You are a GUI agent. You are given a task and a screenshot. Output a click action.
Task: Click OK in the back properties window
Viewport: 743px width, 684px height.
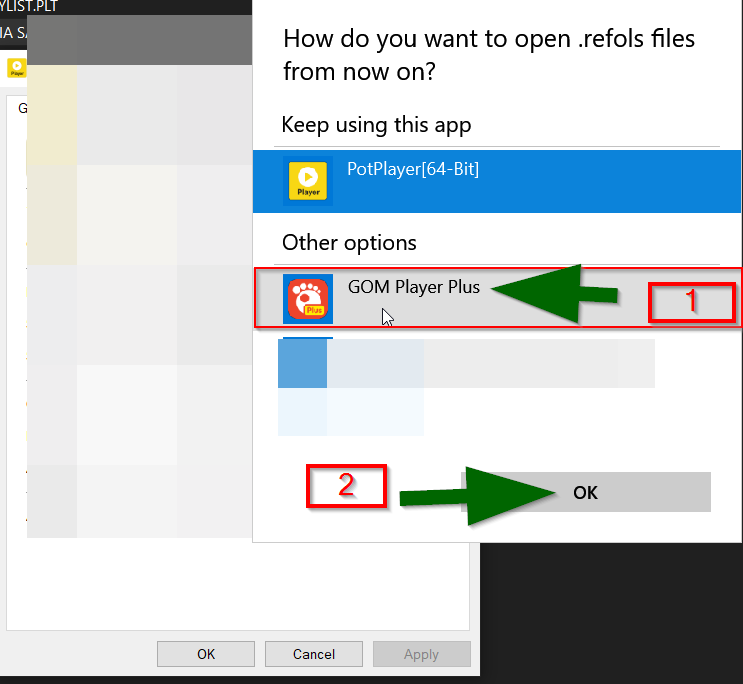206,654
